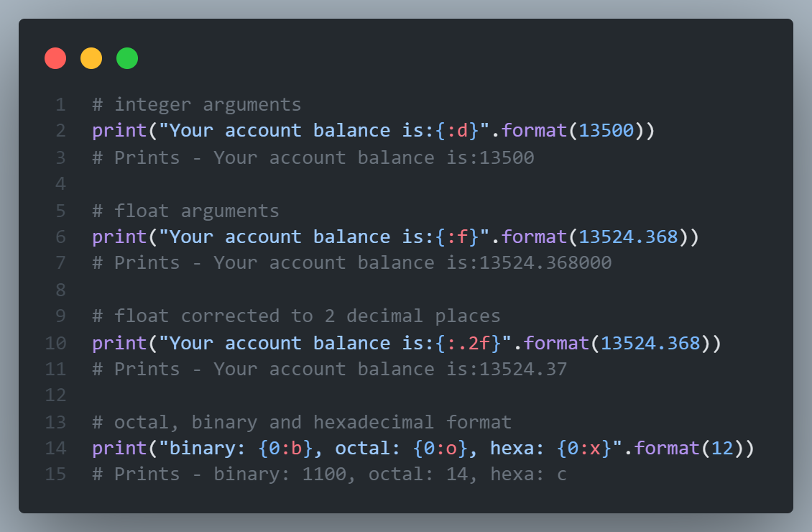Click the {0:x} hexa placeholder on line 14
Screen dimensions: 812x532
click(x=584, y=449)
